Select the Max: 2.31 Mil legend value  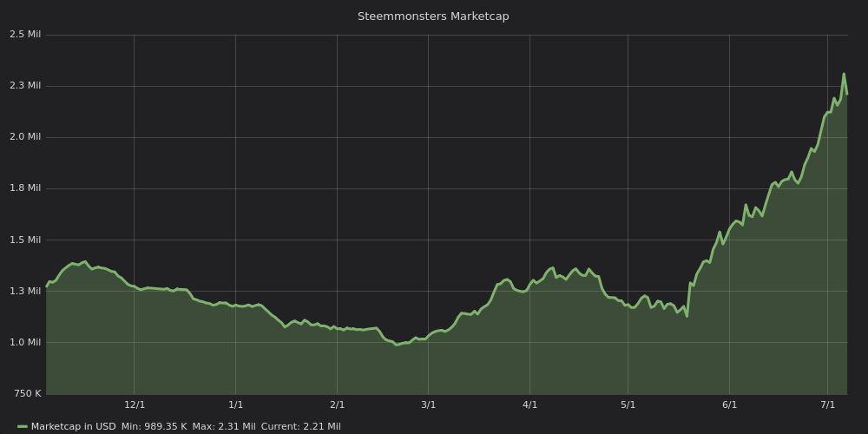pos(224,426)
